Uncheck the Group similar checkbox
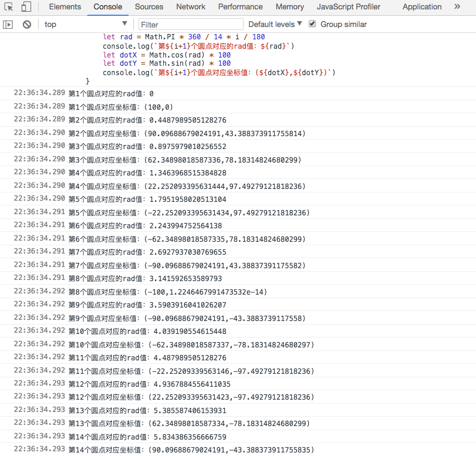The width and height of the screenshot is (476, 456). coord(312,24)
